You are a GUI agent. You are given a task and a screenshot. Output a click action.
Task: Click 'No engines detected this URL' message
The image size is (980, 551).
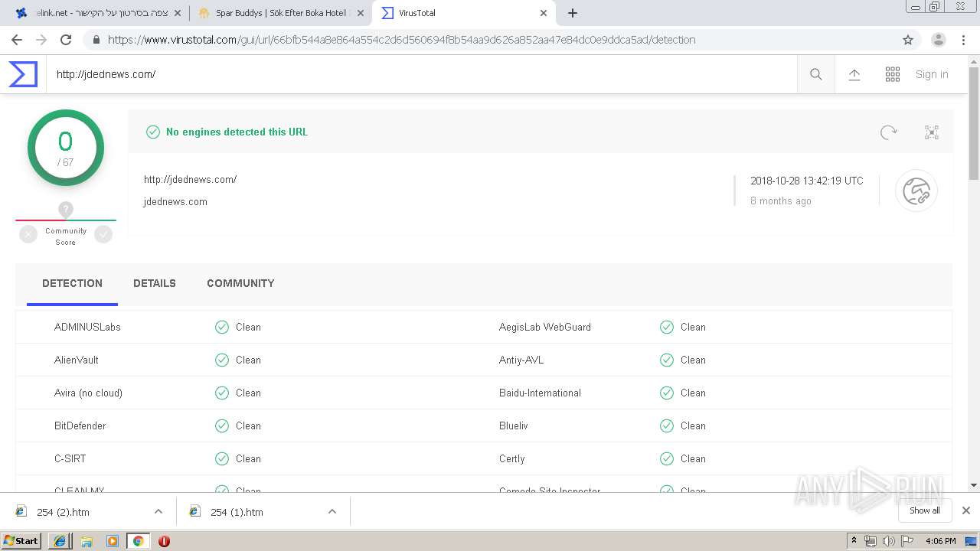[x=237, y=132]
